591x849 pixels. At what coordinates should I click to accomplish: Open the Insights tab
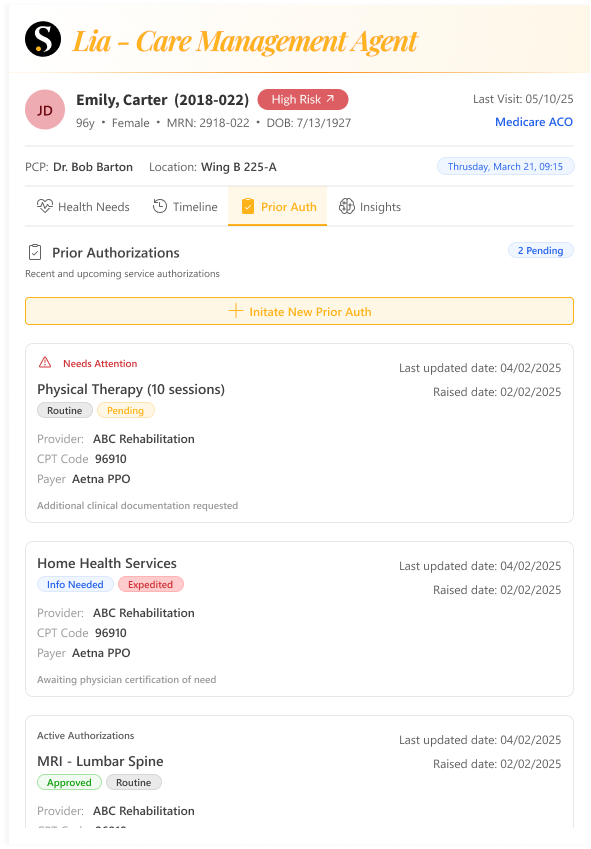coord(370,206)
